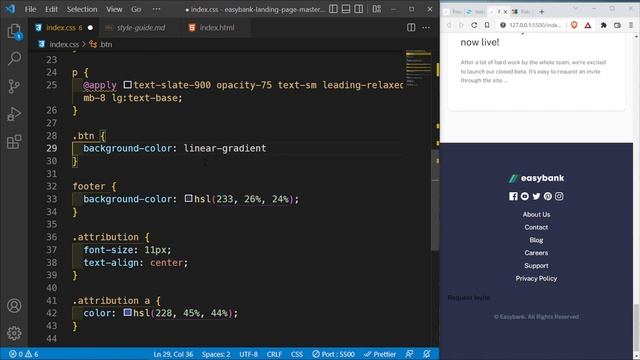Open the Edit menu

pos(51,9)
